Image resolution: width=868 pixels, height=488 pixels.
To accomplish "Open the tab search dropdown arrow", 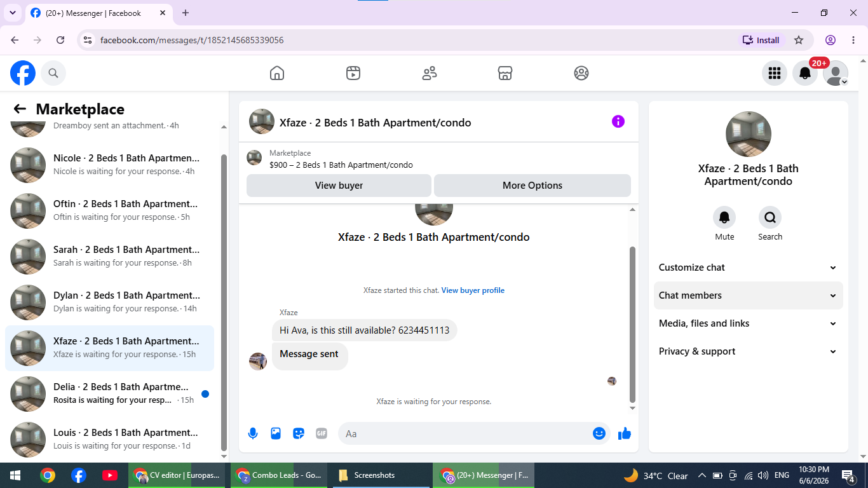I will (x=13, y=13).
